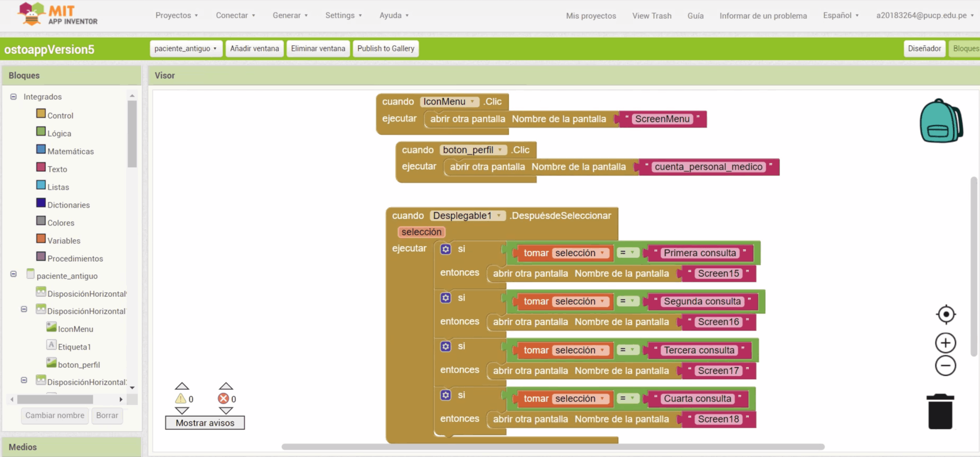This screenshot has width=980, height=457.
Task: Switch to Bloques view
Action: pos(965,48)
